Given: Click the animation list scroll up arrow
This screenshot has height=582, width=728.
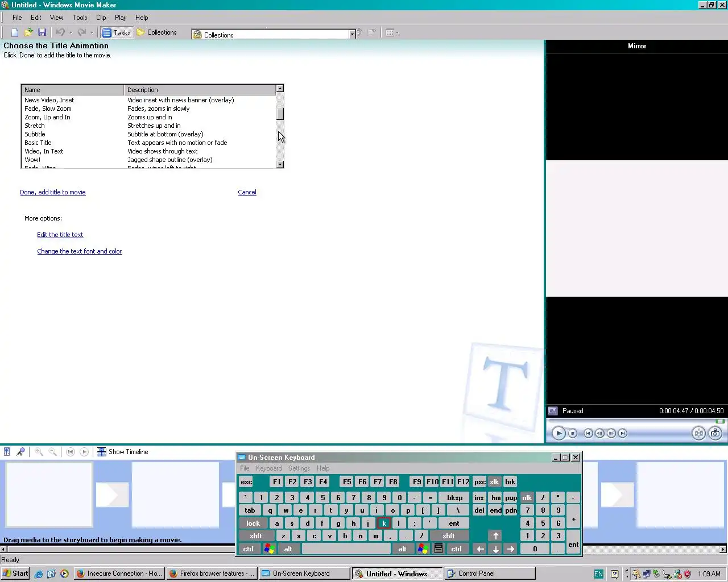Looking at the screenshot, I should tap(280, 89).
